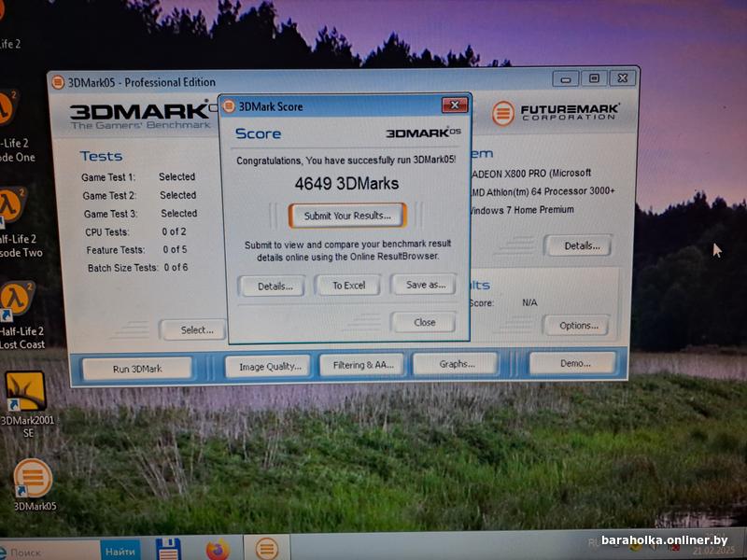Click the 'Windows 7 Home Premium' text
This screenshot has width=747, height=560.
[522, 210]
